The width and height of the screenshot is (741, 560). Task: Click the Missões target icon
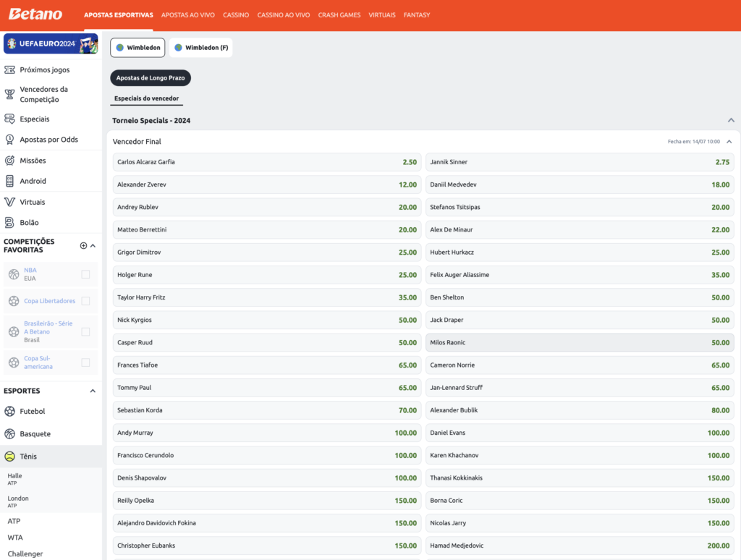(x=9, y=161)
